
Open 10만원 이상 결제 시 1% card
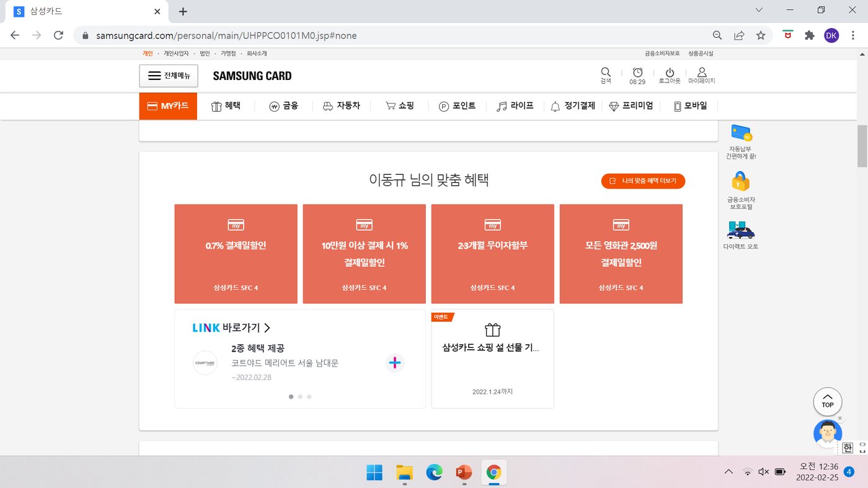pyautogui.click(x=365, y=254)
